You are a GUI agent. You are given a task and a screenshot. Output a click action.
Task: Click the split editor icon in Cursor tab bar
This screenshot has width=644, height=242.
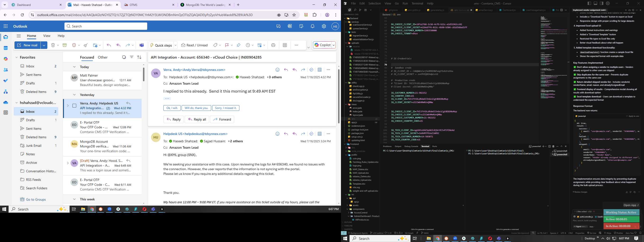pyautogui.click(x=562, y=10)
